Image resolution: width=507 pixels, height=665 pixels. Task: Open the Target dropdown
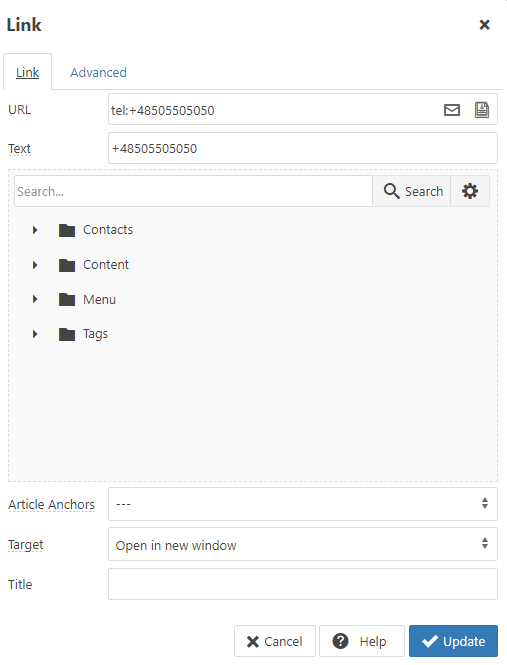point(303,544)
